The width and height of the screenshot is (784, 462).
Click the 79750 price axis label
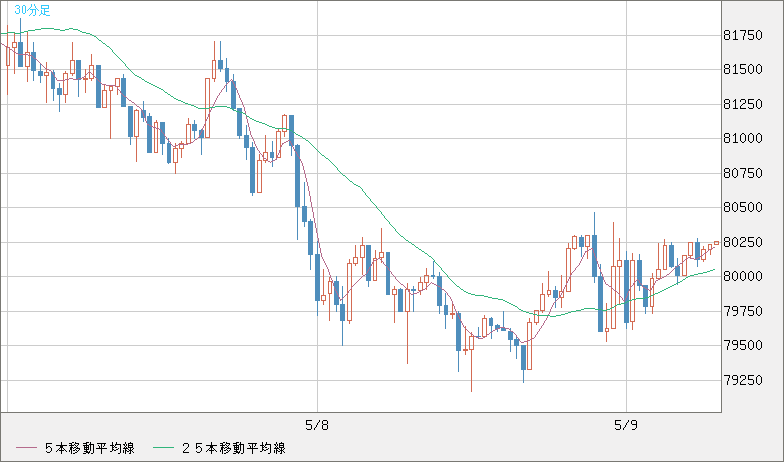tap(743, 311)
